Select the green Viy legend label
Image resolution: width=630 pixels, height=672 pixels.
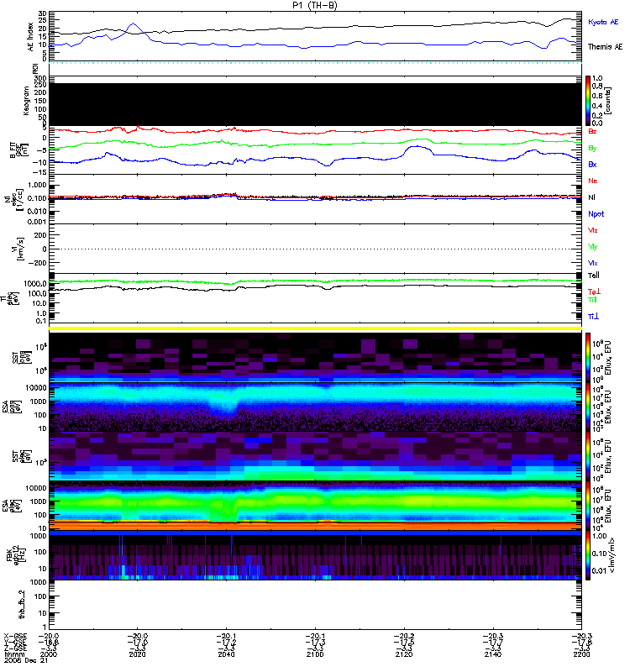click(593, 247)
